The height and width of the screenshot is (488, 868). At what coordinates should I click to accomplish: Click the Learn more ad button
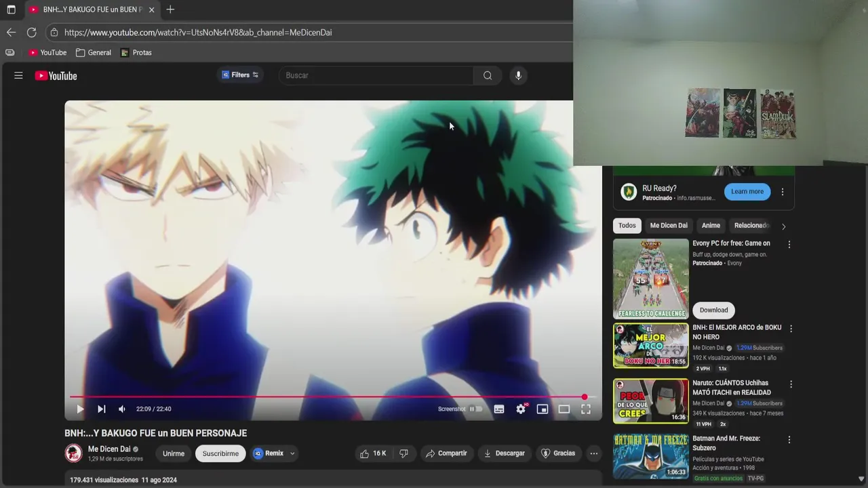747,192
